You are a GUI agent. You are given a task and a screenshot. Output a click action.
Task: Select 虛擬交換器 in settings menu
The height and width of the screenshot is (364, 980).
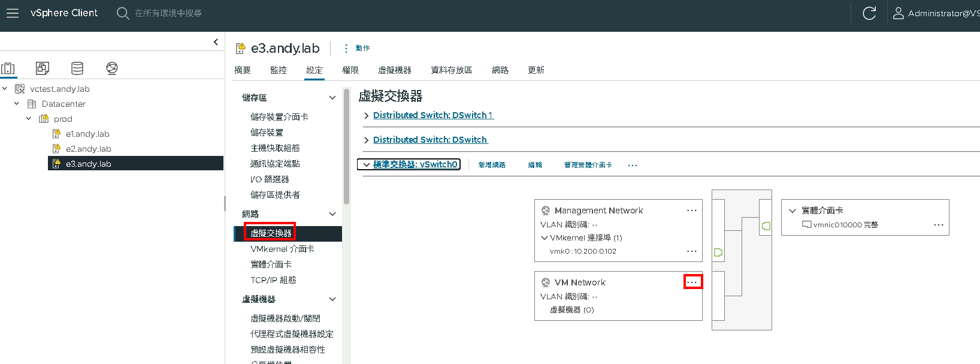coord(288,233)
